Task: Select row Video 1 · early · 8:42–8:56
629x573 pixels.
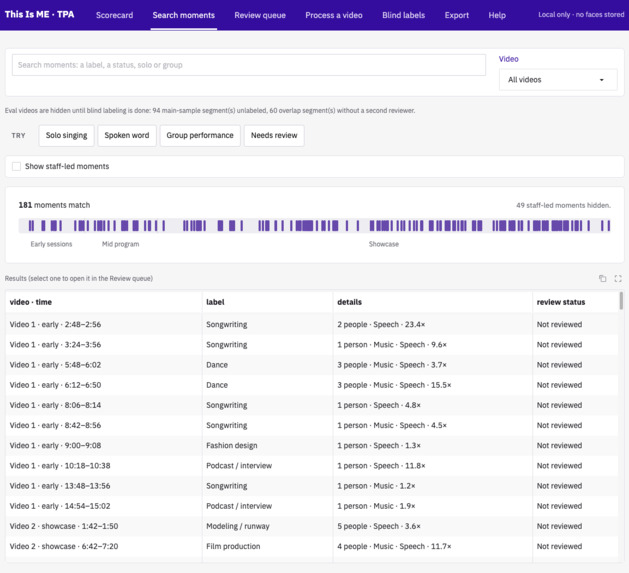Action: (x=312, y=425)
